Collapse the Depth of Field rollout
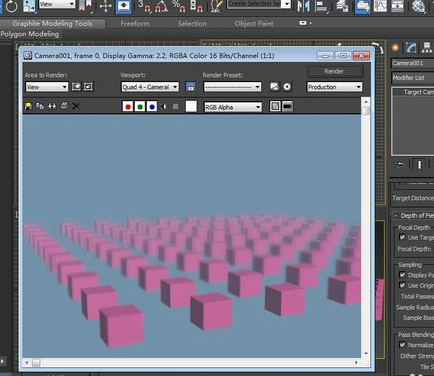The height and width of the screenshot is (376, 434). point(413,216)
